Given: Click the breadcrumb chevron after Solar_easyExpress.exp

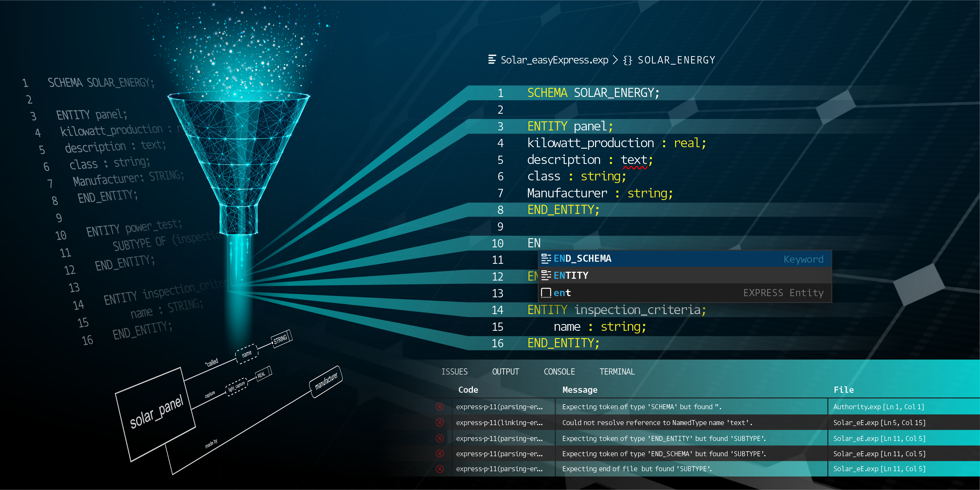Looking at the screenshot, I should pyautogui.click(x=615, y=60).
